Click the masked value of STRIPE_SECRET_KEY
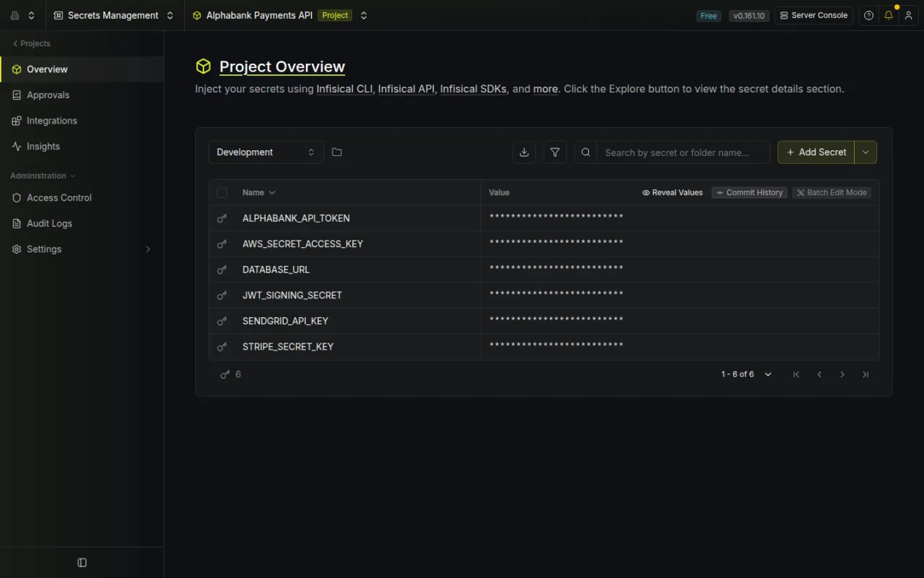The image size is (924, 578). 556,347
